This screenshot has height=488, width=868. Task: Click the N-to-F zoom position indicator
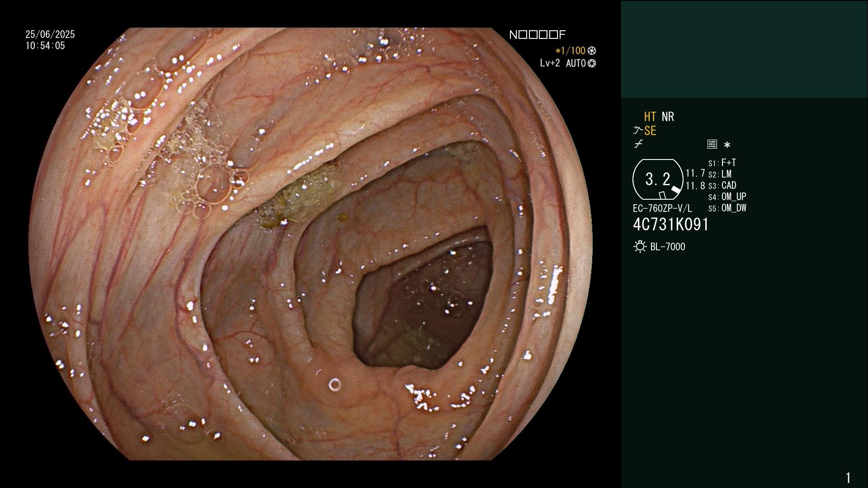click(537, 35)
